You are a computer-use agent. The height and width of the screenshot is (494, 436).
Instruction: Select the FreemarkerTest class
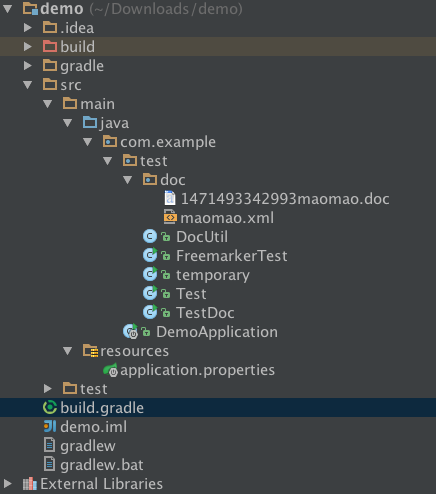231,256
